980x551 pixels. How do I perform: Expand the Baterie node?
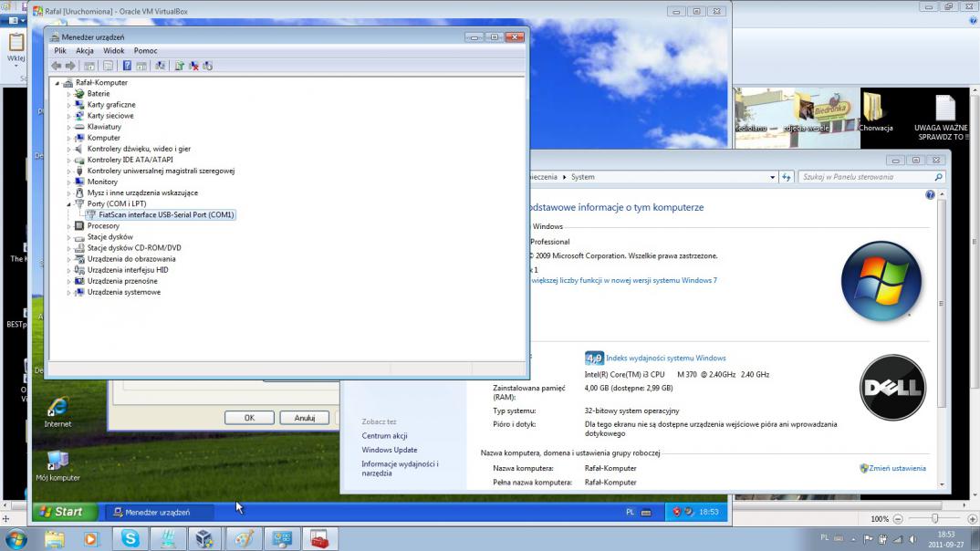point(68,94)
